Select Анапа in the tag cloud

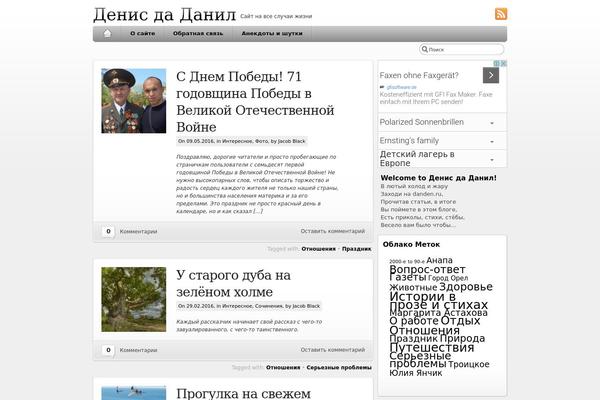(x=439, y=260)
